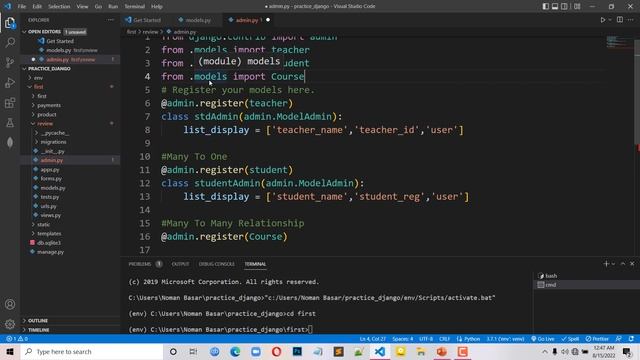This screenshot has width=640, height=360.
Task: Toggle the secondary side bar visibility
Action: tap(564, 6)
